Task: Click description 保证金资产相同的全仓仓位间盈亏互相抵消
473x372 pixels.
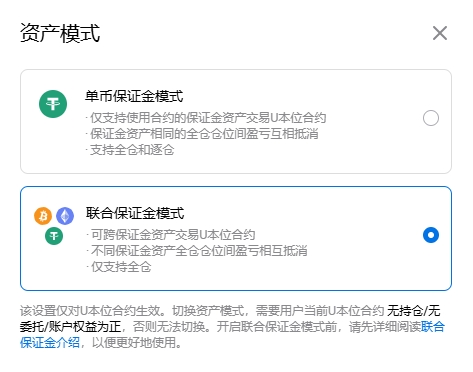Action: click(x=202, y=134)
